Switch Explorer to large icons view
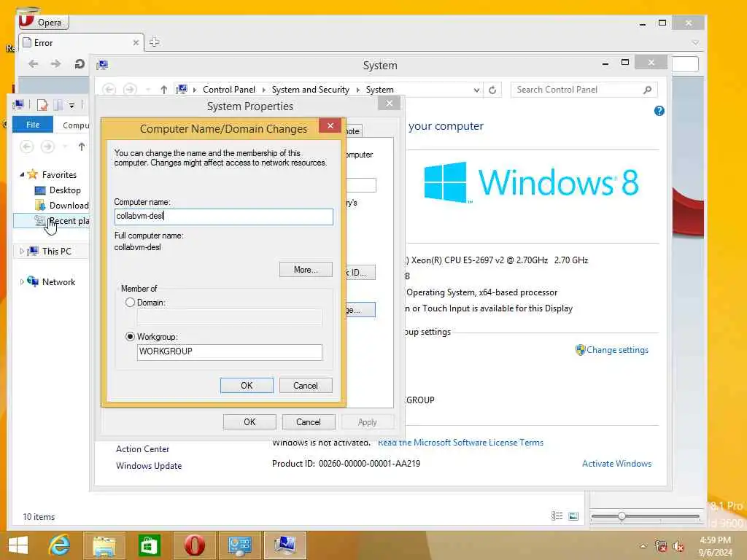Image resolution: width=747 pixels, height=560 pixels. tap(573, 516)
